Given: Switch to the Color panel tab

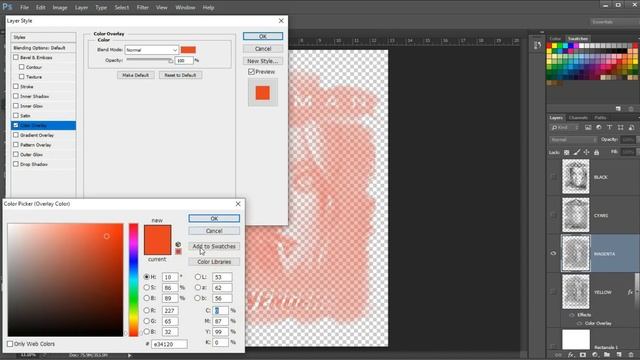Looking at the screenshot, I should 556,38.
